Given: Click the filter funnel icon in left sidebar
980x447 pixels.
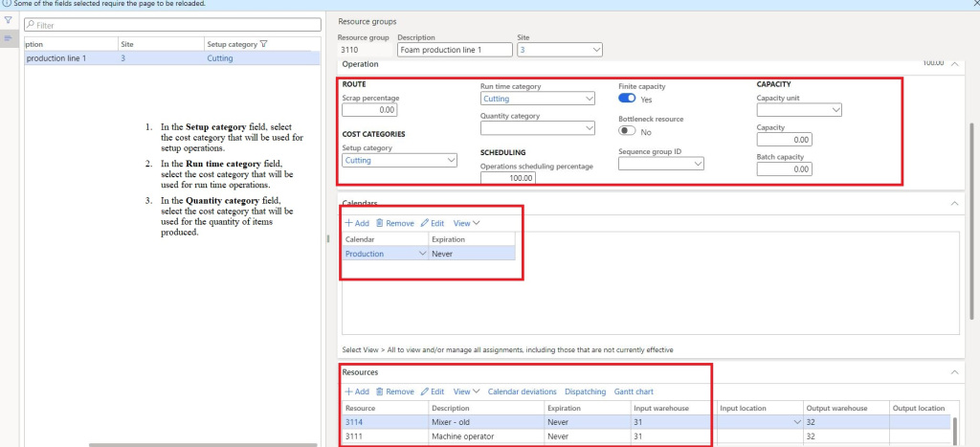Looking at the screenshot, I should (9, 20).
